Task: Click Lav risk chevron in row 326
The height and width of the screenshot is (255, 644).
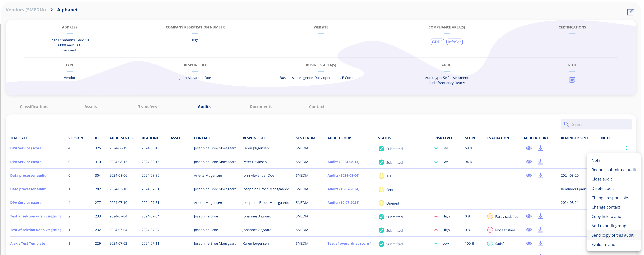Action: (436, 148)
